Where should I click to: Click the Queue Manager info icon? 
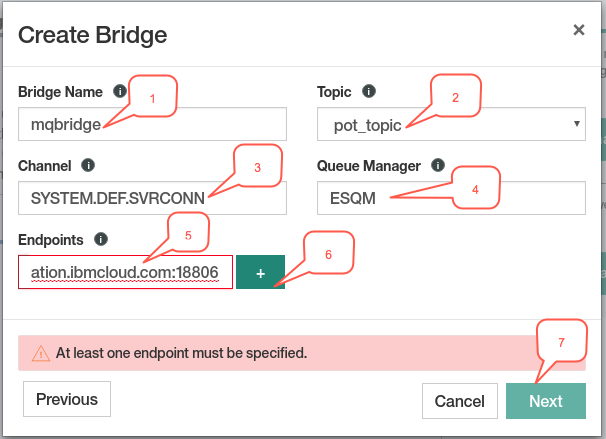(x=438, y=165)
